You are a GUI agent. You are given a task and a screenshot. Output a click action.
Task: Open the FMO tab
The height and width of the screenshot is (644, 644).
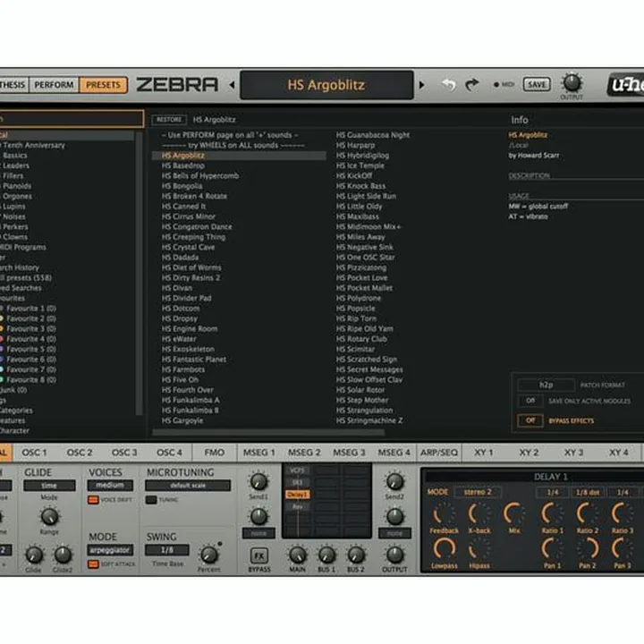pos(215,453)
